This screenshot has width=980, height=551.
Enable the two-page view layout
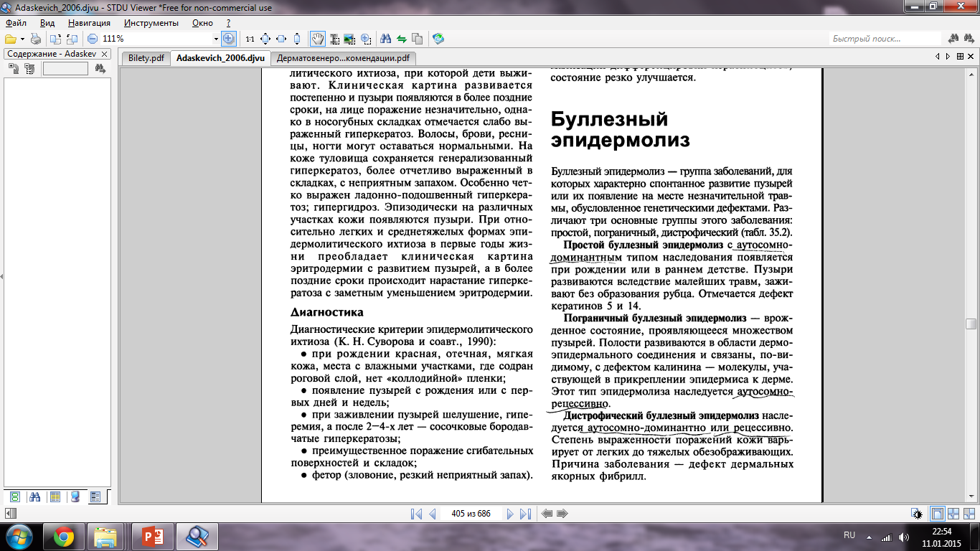click(953, 514)
